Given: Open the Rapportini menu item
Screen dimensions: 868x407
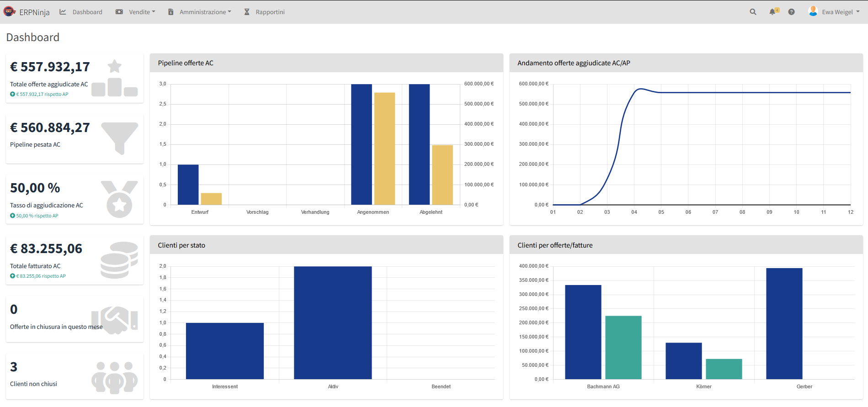Looking at the screenshot, I should point(270,12).
